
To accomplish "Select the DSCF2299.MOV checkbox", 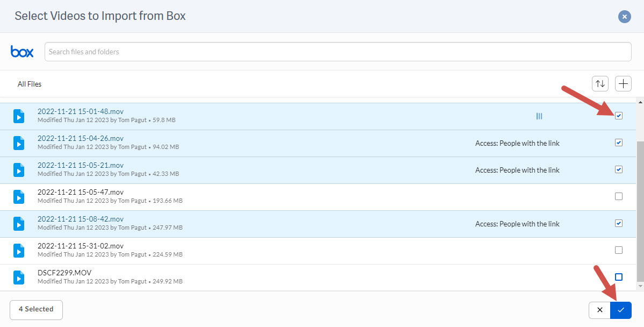I will pos(618,277).
